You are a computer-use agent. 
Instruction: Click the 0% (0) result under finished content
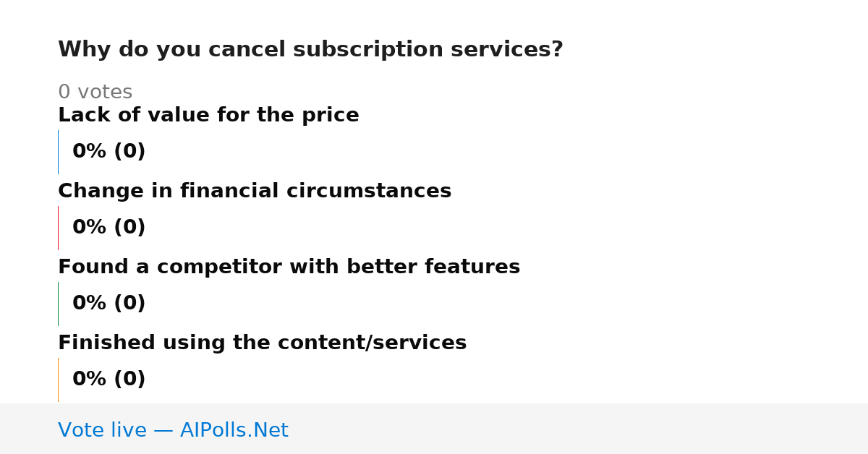pos(109,380)
